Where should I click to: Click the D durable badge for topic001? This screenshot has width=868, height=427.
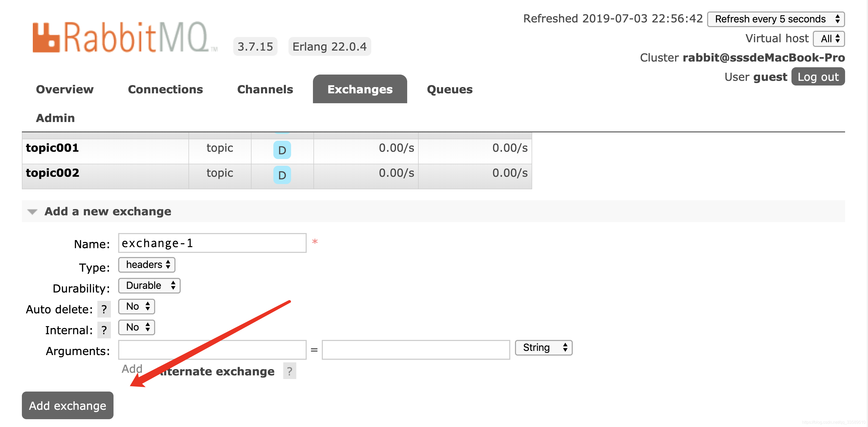click(x=282, y=150)
